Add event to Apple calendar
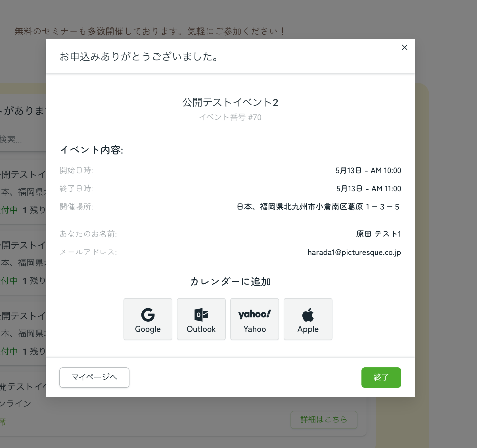The height and width of the screenshot is (448, 477). point(308,319)
